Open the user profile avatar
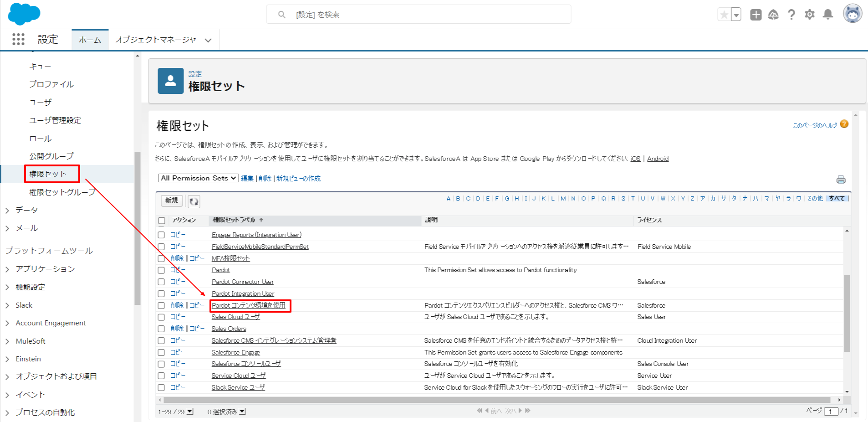The image size is (868, 422). point(852,14)
